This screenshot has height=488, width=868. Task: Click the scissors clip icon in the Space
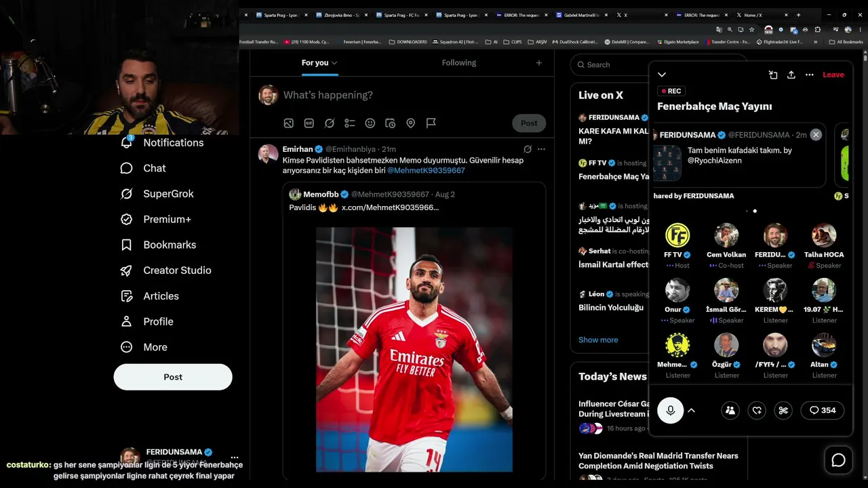click(x=783, y=410)
